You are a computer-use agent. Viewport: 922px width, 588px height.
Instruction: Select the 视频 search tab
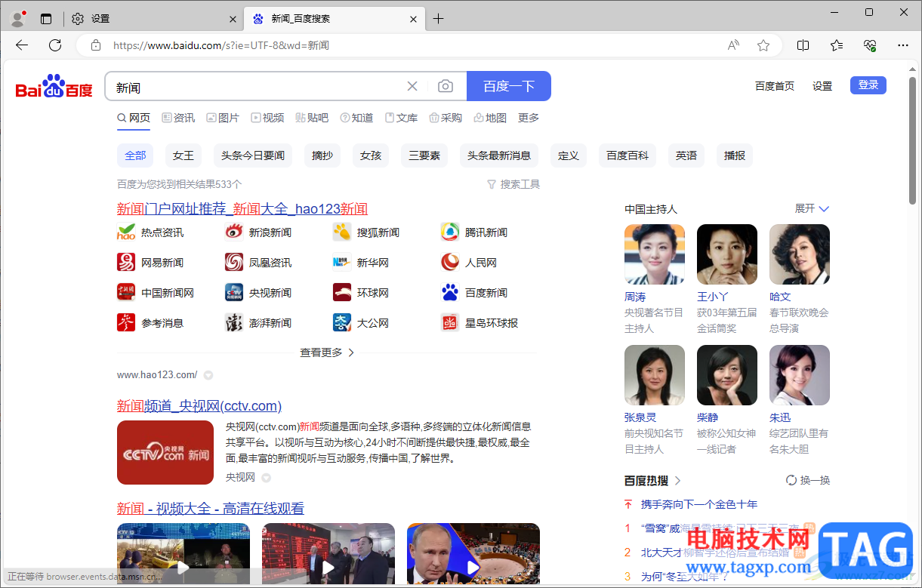[x=267, y=118]
